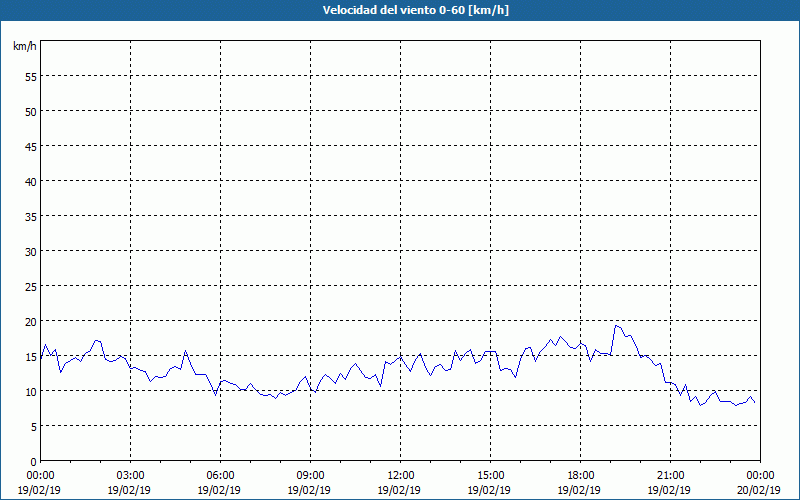Click the y-axis label '45'

click(31, 146)
